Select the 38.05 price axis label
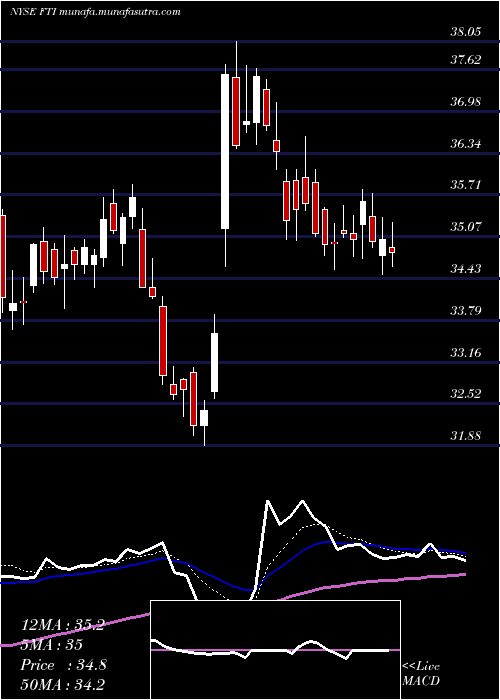The width and height of the screenshot is (500, 700). (466, 32)
